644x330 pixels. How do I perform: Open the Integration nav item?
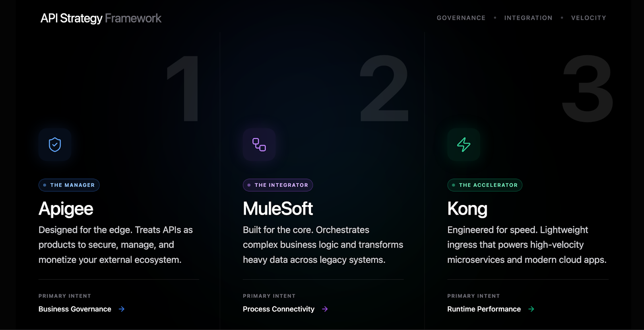tap(528, 18)
